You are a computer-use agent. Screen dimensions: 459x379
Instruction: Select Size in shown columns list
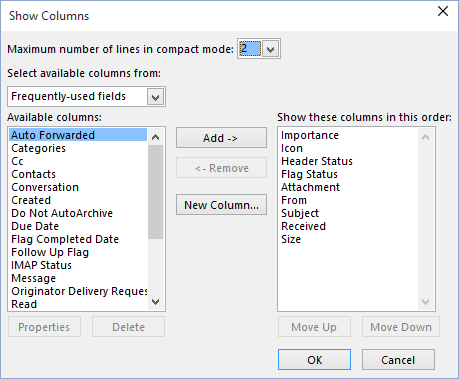click(x=348, y=239)
